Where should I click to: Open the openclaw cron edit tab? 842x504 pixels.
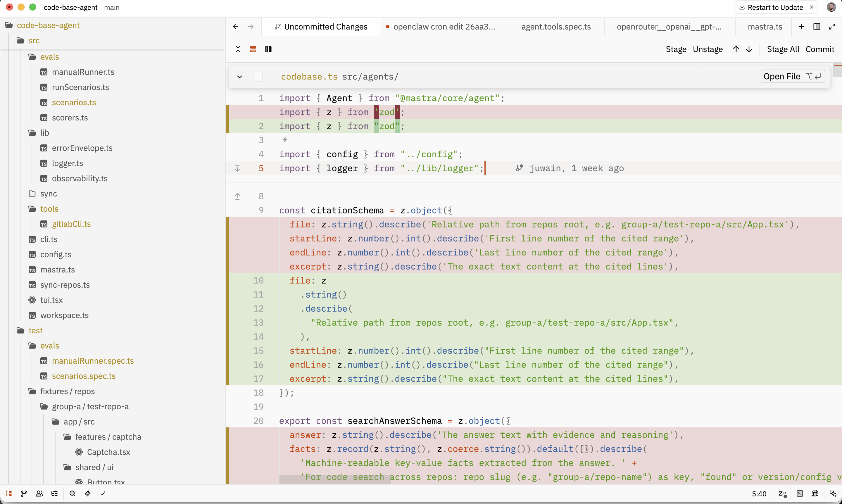(x=444, y=27)
